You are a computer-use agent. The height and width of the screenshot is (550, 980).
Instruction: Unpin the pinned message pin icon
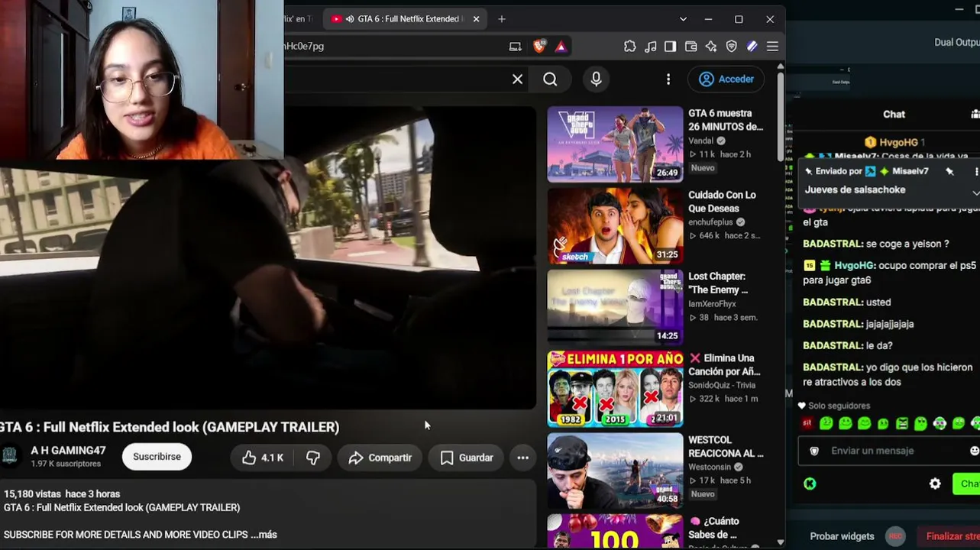point(949,172)
